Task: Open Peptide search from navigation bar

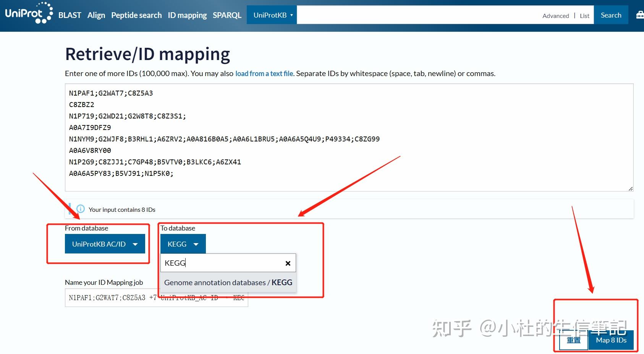Action: point(136,15)
